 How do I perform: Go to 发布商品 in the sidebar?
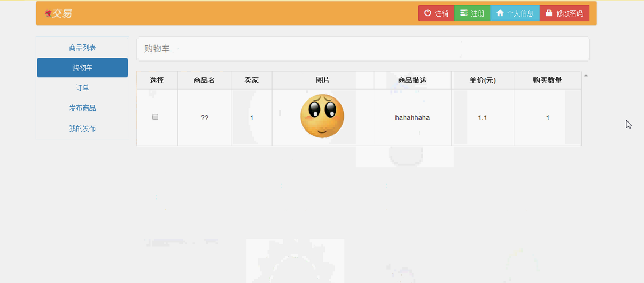82,108
